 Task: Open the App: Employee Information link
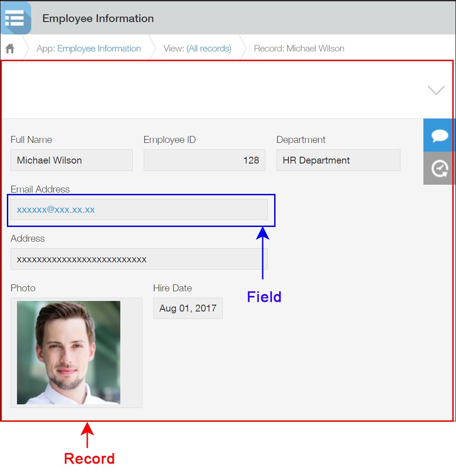(x=99, y=48)
